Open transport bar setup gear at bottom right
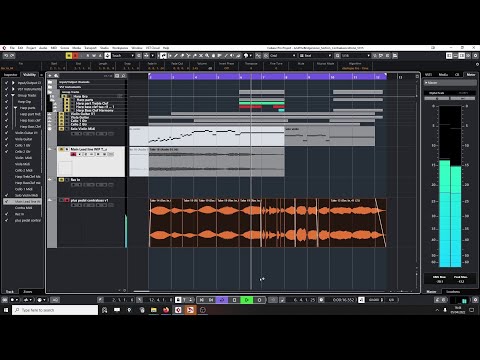Viewport: 480px width, 360px height. pyautogui.click(x=476, y=300)
